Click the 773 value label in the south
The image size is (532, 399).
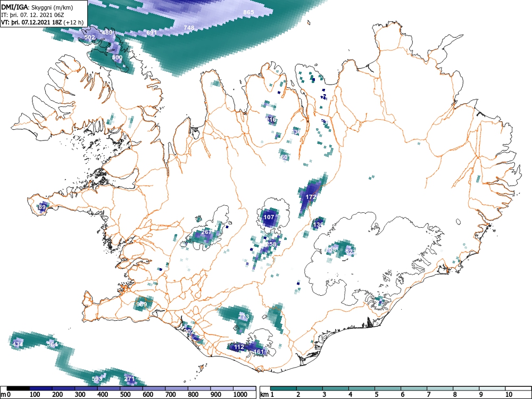[x=244, y=317]
